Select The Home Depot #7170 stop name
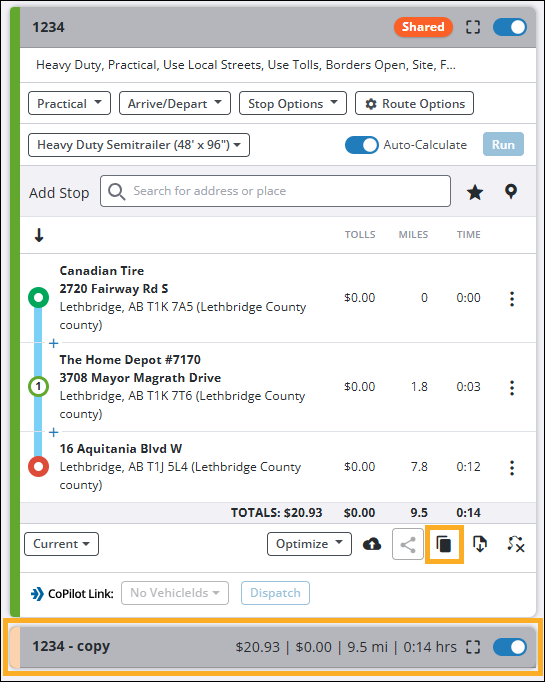 130,360
